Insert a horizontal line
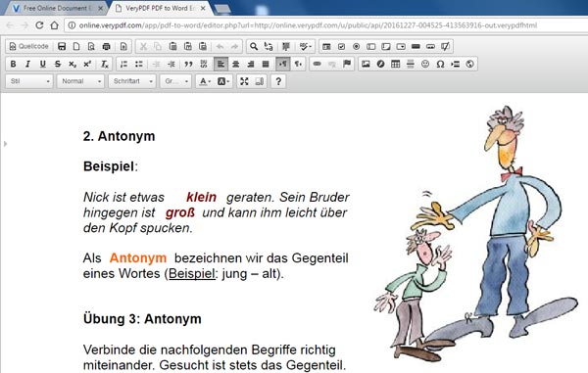The image size is (588, 373). (411, 64)
